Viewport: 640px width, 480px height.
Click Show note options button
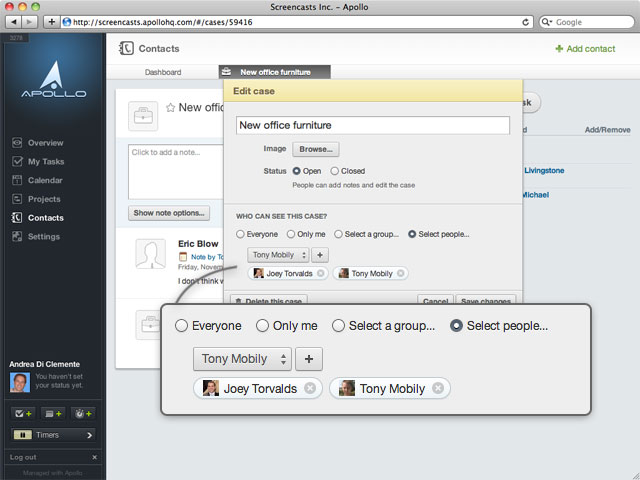[x=169, y=213]
